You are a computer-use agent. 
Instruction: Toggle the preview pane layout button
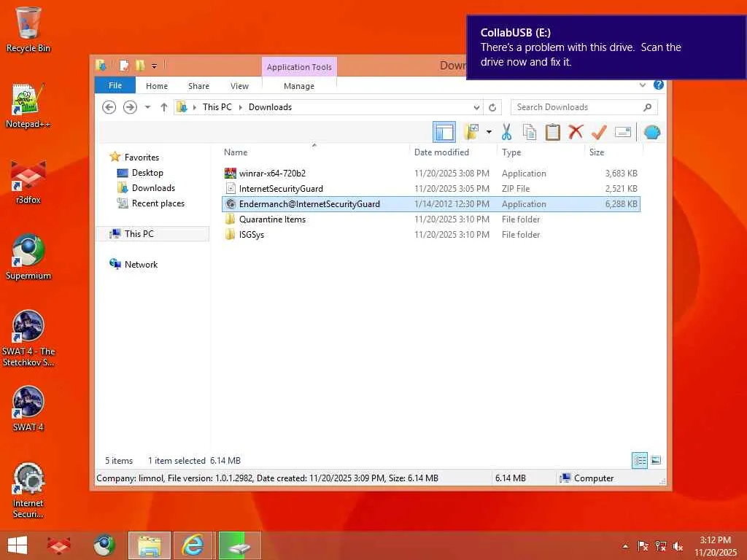point(444,132)
